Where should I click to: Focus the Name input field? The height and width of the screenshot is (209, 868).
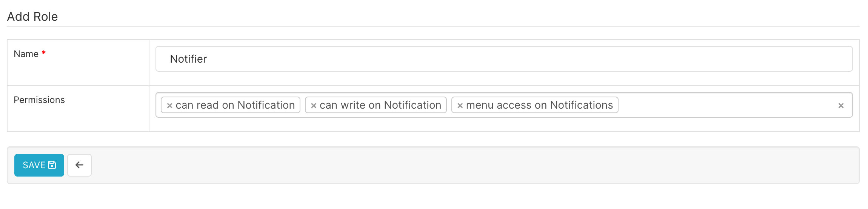click(504, 59)
